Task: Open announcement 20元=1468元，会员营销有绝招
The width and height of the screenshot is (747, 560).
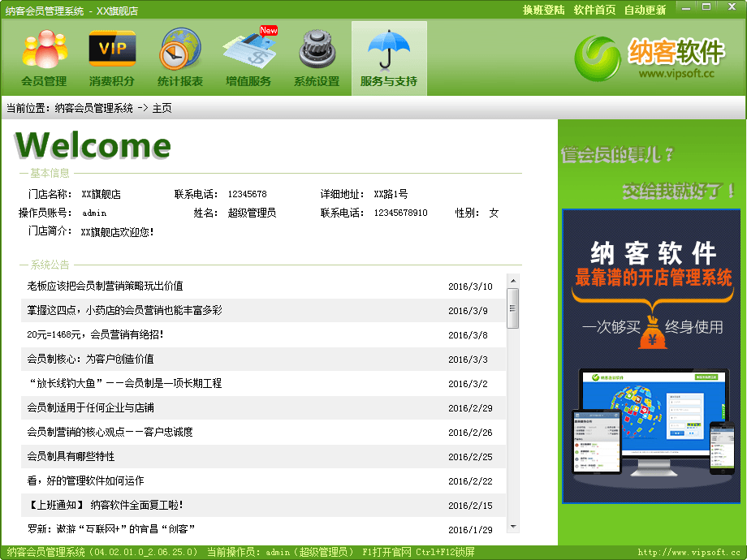Action: click(95, 334)
